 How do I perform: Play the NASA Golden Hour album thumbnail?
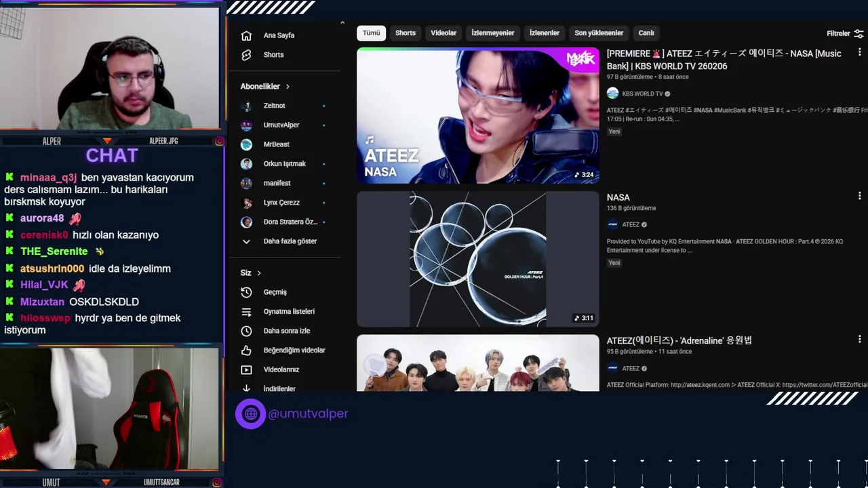(478, 259)
